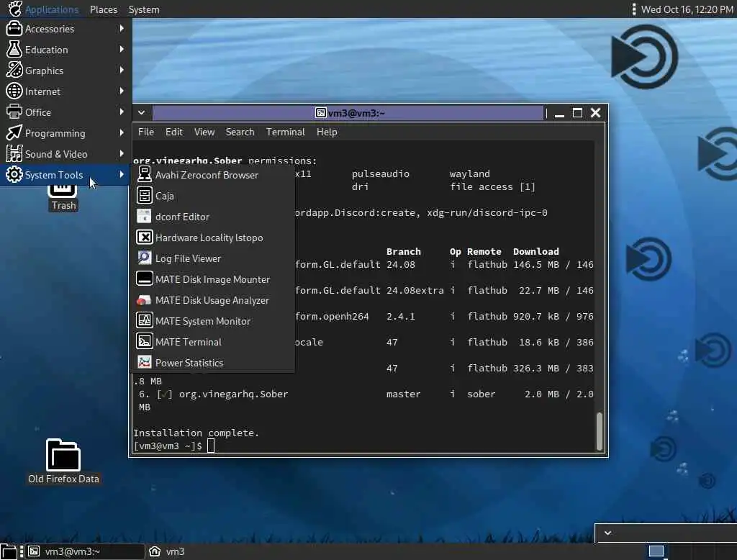Maximize the terminal window
The image size is (737, 560).
(577, 113)
